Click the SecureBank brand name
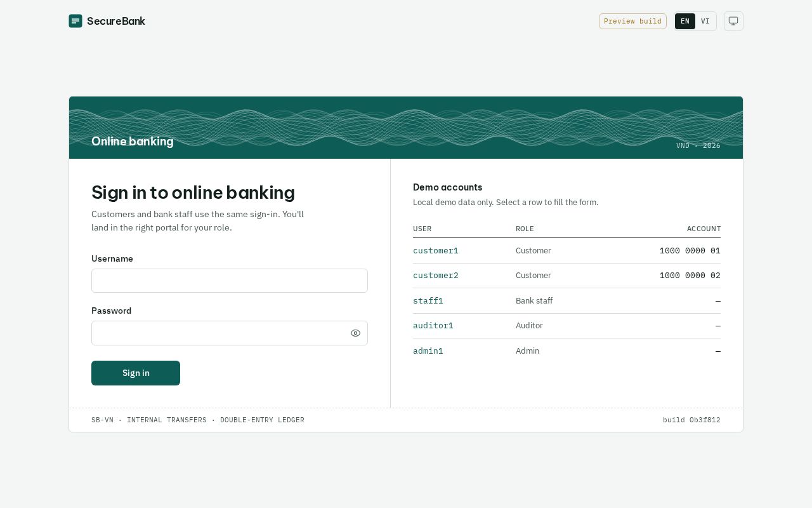 pyautogui.click(x=116, y=21)
